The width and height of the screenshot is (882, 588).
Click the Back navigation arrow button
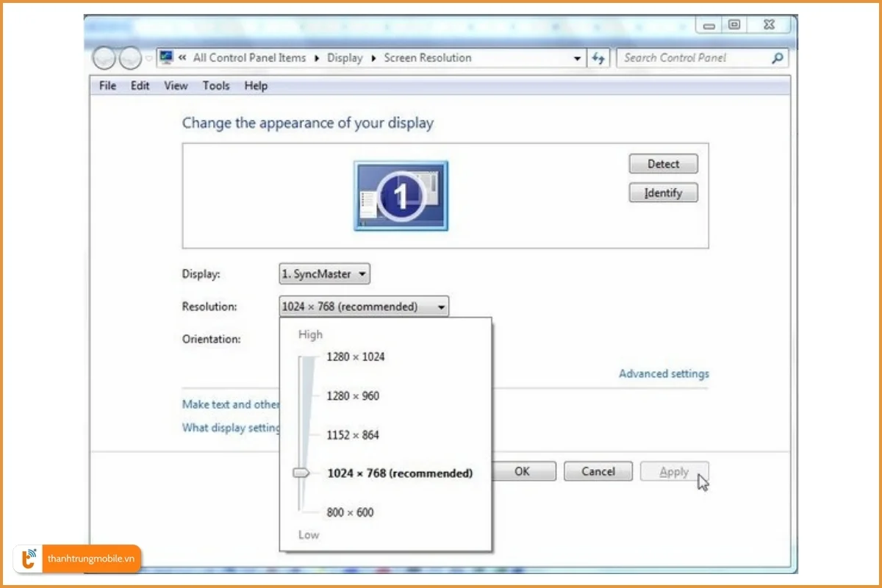click(x=104, y=58)
